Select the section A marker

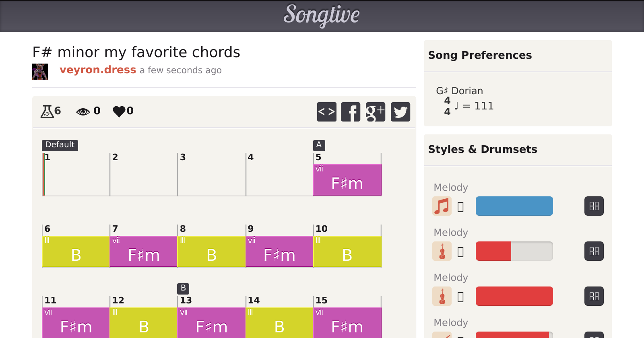click(x=319, y=145)
